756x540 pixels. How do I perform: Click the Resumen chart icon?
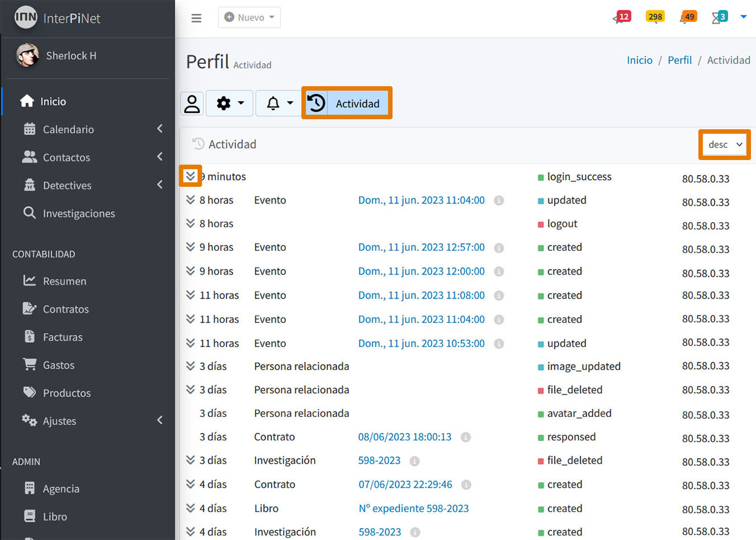30,280
